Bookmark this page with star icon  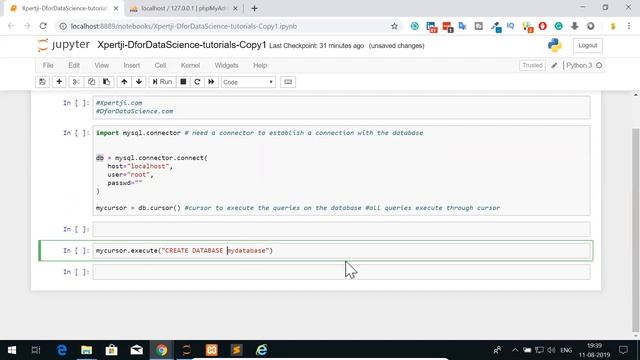[x=394, y=26]
